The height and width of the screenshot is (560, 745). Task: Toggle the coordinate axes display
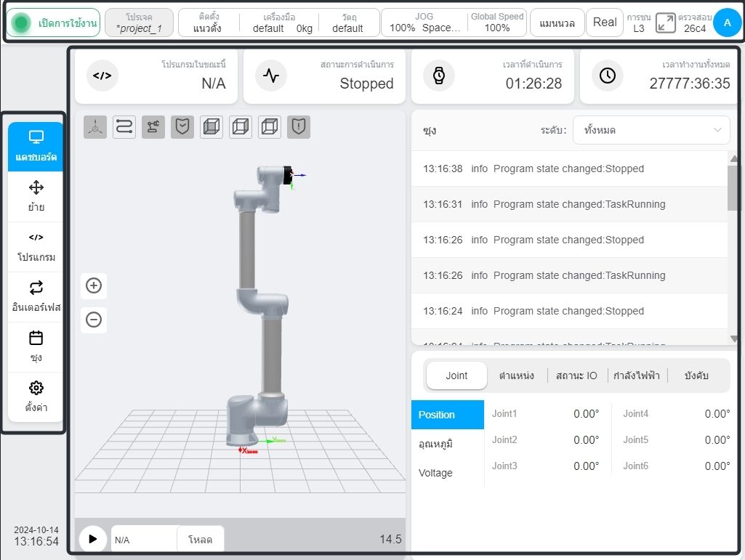pyautogui.click(x=95, y=127)
